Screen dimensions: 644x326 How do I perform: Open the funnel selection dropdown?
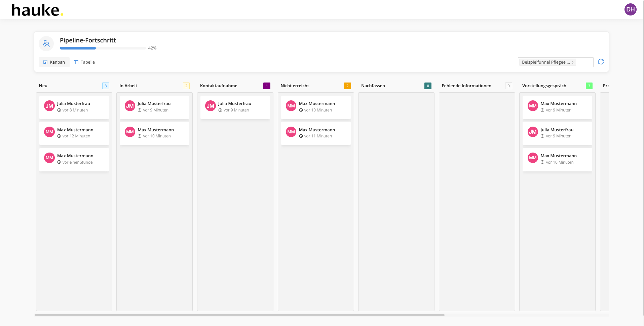(x=584, y=62)
